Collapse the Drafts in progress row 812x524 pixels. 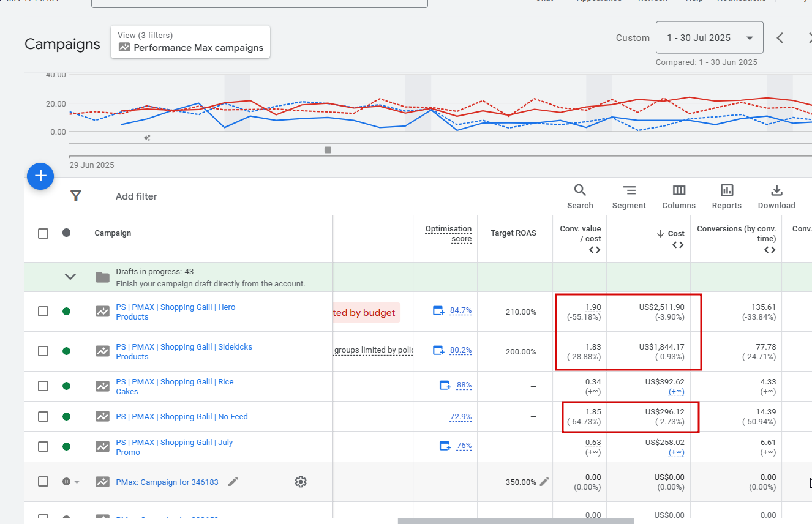point(70,277)
